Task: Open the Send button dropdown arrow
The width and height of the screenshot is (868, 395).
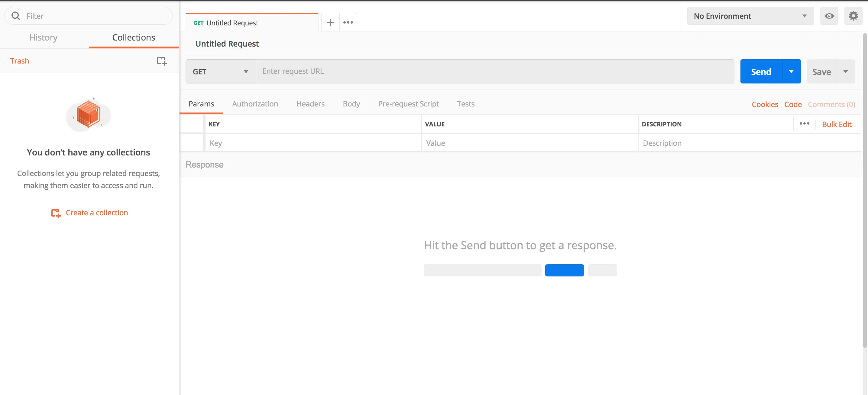Action: point(791,71)
